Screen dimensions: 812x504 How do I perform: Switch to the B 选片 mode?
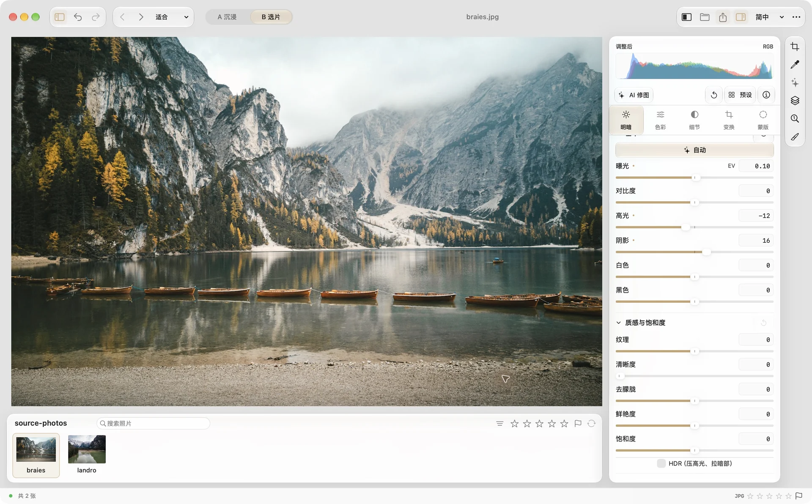271,17
